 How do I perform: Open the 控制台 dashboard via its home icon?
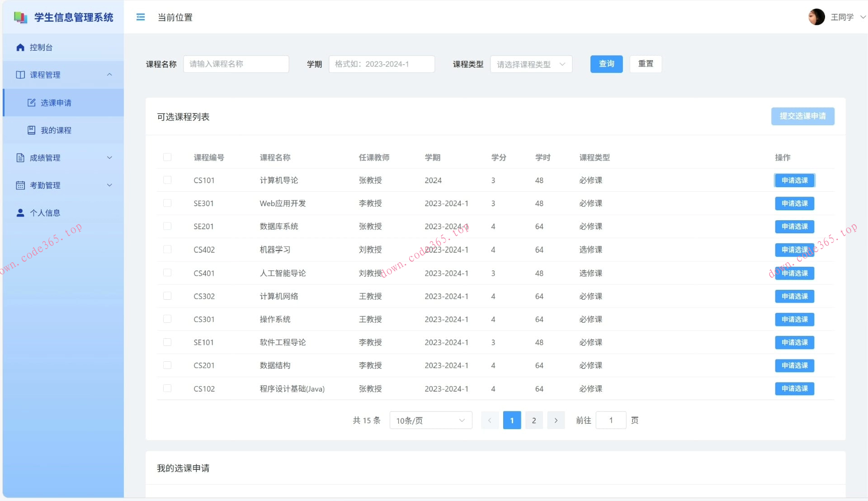tap(20, 47)
